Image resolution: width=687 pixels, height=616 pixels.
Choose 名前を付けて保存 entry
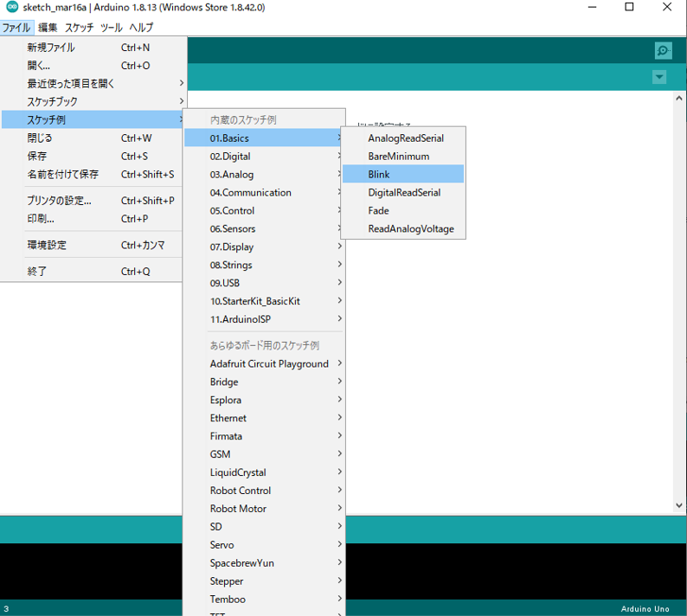[x=92, y=174]
